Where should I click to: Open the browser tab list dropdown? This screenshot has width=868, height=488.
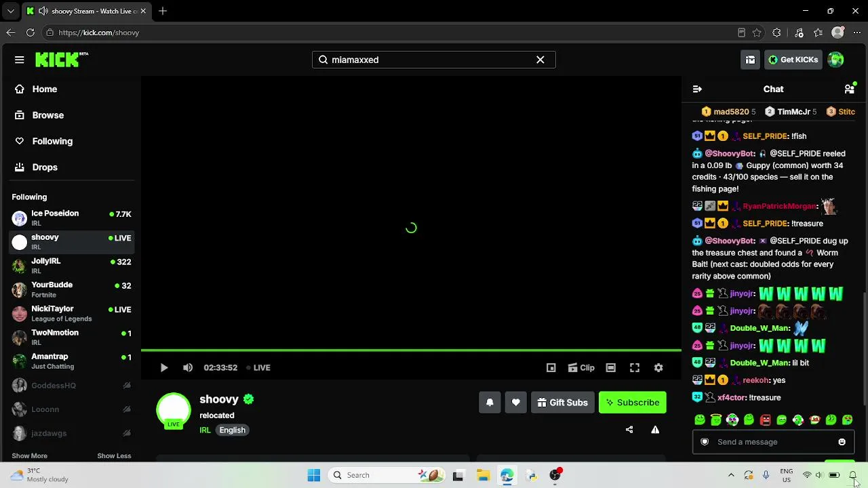[11, 11]
